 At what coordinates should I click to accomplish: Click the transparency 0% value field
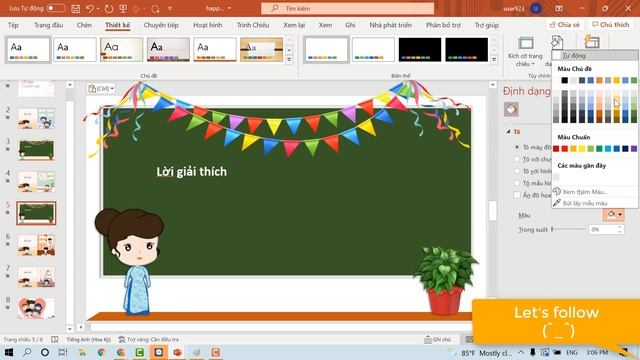(602, 230)
